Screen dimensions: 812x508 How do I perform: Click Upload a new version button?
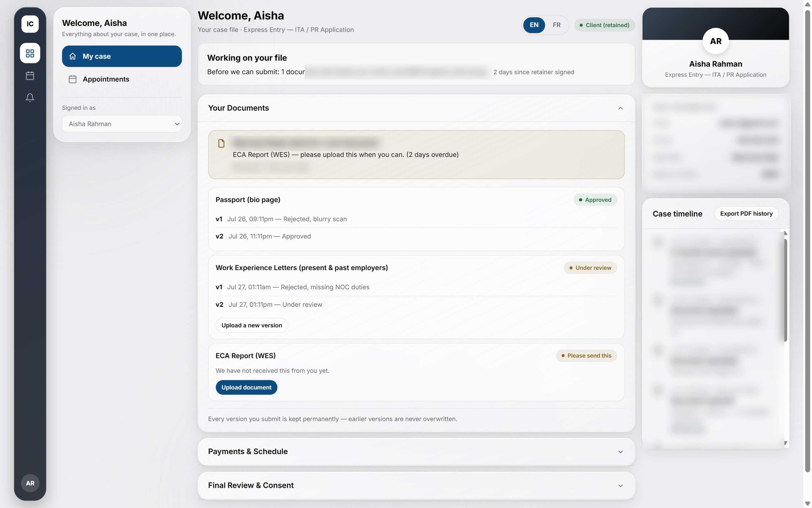pyautogui.click(x=252, y=325)
